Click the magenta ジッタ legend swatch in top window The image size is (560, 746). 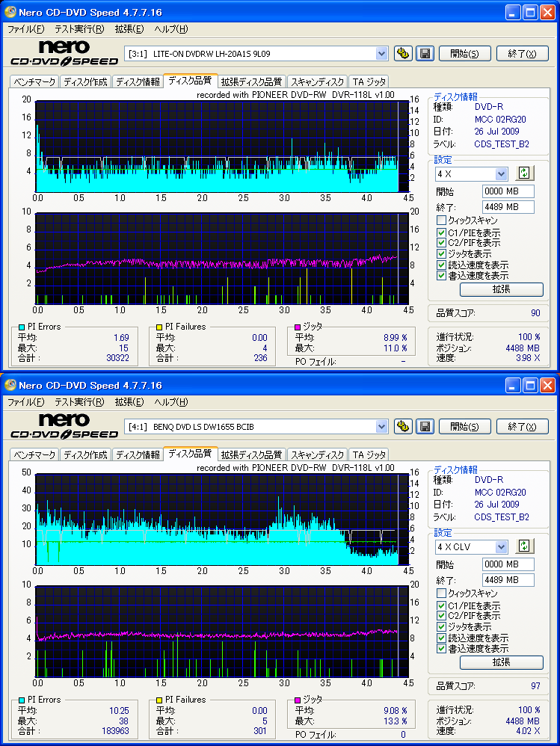coord(298,327)
